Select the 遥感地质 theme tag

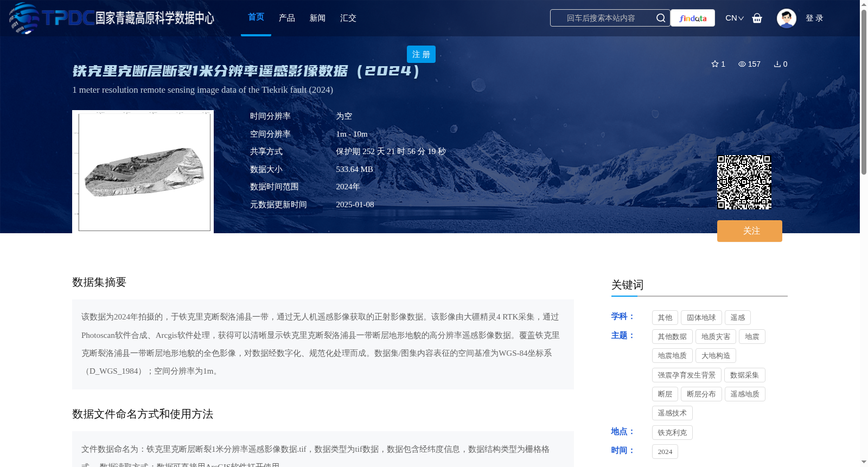745,394
